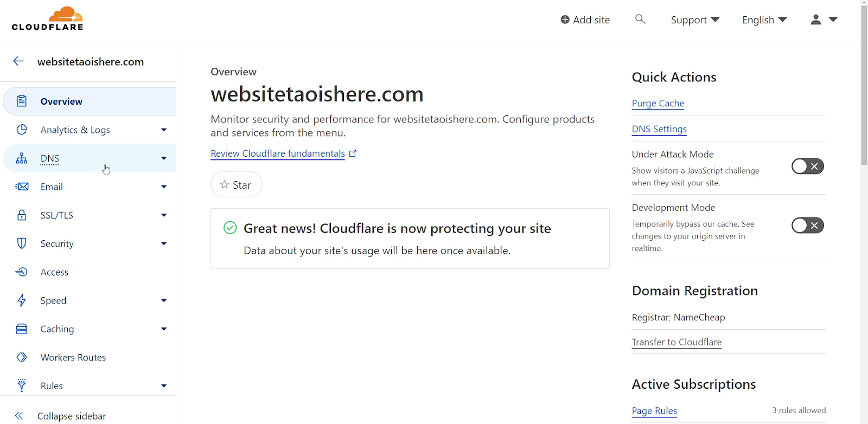Image resolution: width=868 pixels, height=424 pixels.
Task: Open the Purge Cache link
Action: (x=658, y=103)
